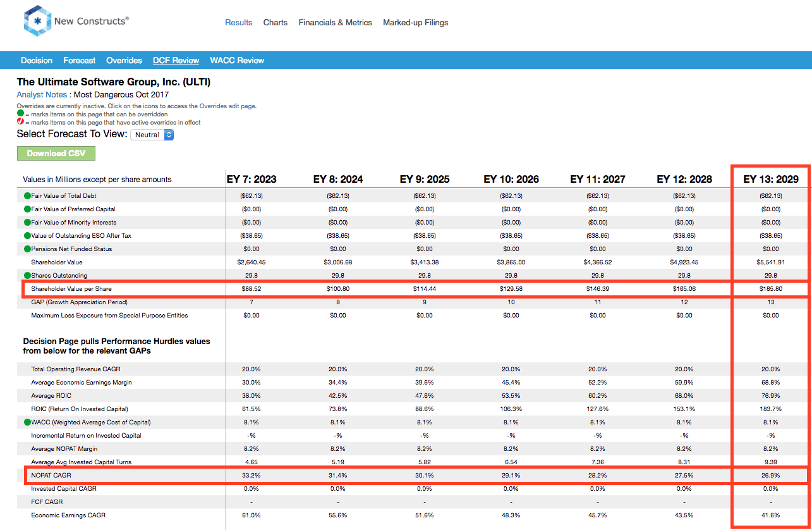Image resolution: width=812 pixels, height=530 pixels.
Task: Click override icon for Fair Value of Preferred Capital
Action: [27, 209]
